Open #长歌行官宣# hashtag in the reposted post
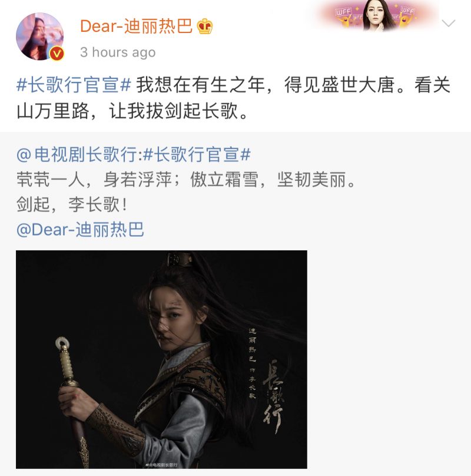Viewport: 471px width, 476px height. pyautogui.click(x=197, y=154)
